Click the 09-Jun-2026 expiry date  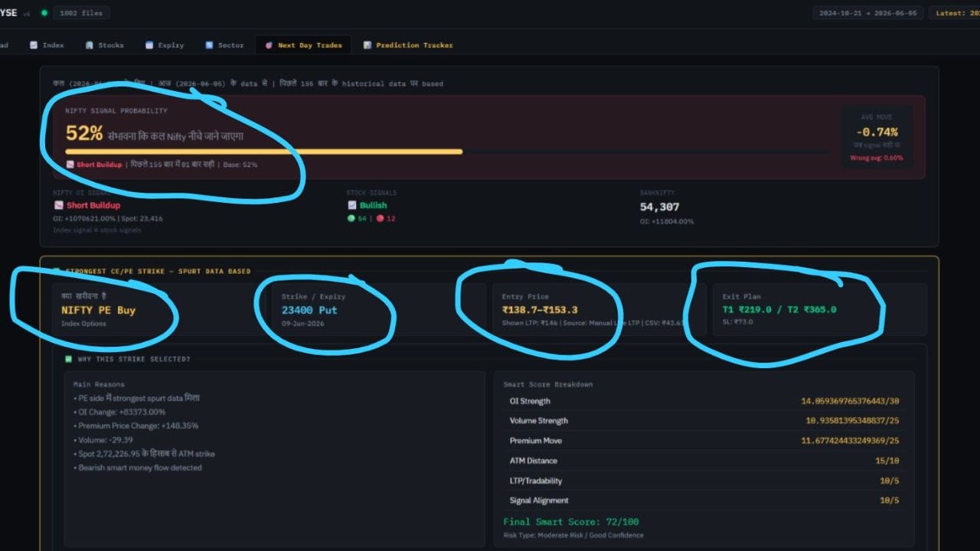303,324
